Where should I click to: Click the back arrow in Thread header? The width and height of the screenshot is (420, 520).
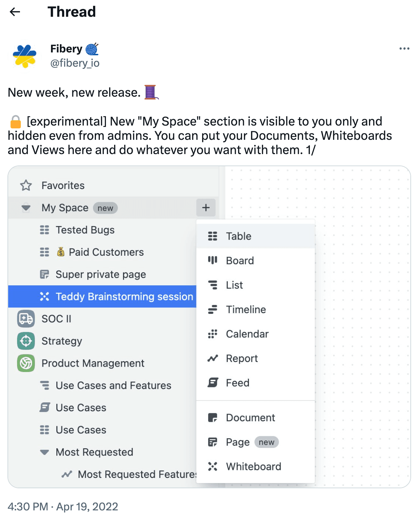tap(15, 12)
